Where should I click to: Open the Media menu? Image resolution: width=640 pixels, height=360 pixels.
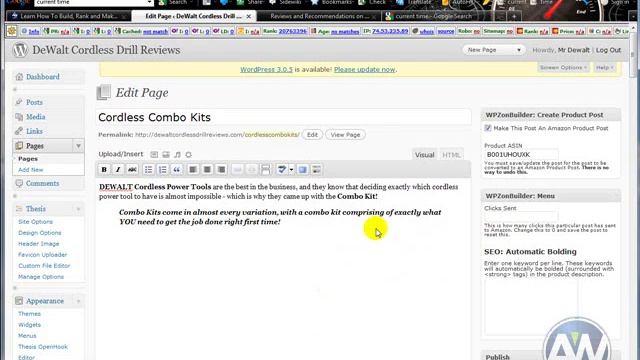pyautogui.click(x=36, y=117)
